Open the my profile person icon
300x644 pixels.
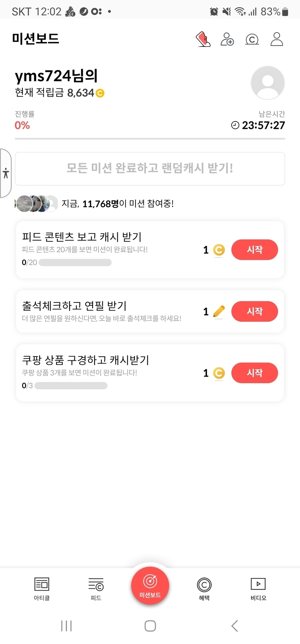click(x=277, y=39)
